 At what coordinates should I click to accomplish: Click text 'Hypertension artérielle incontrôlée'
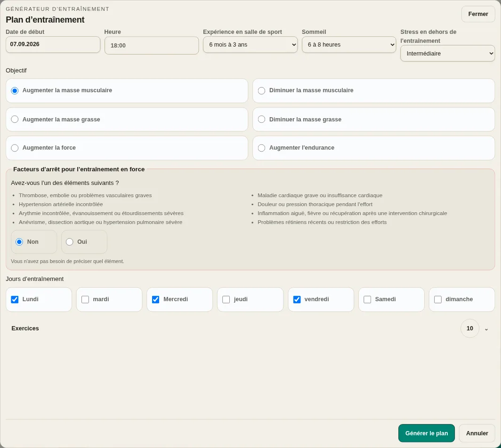(x=61, y=204)
